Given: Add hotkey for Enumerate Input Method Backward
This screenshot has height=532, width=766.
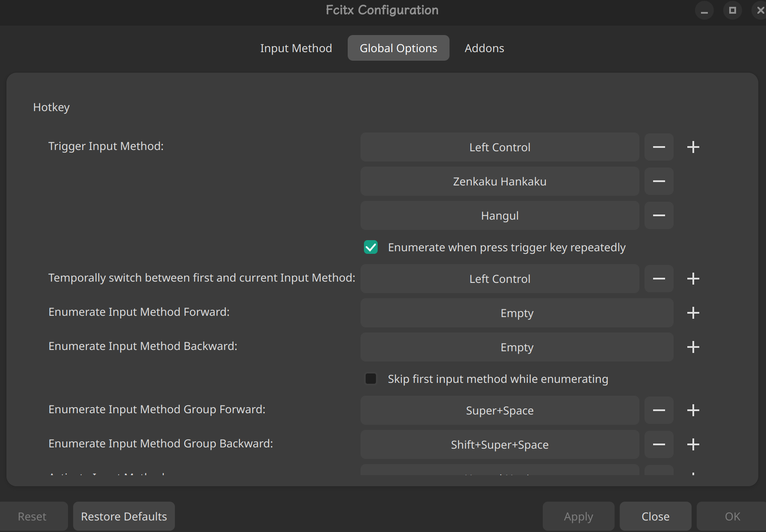Looking at the screenshot, I should tap(693, 347).
